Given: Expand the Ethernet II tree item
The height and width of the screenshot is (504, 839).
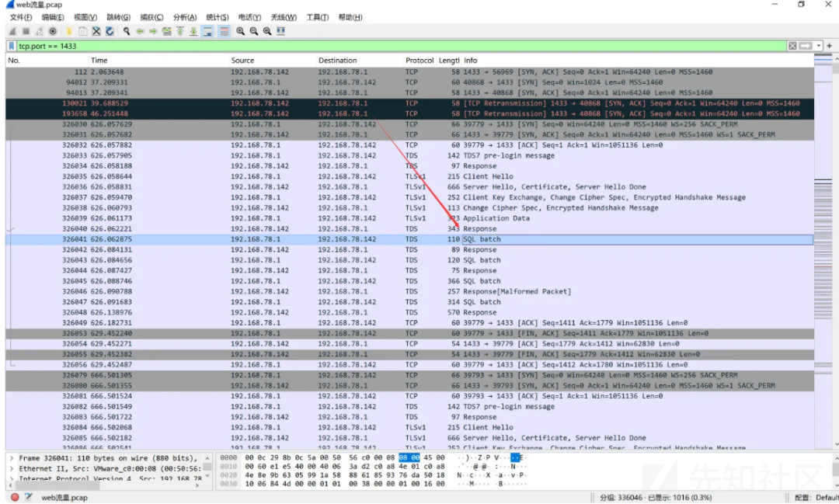Looking at the screenshot, I should point(11,469).
